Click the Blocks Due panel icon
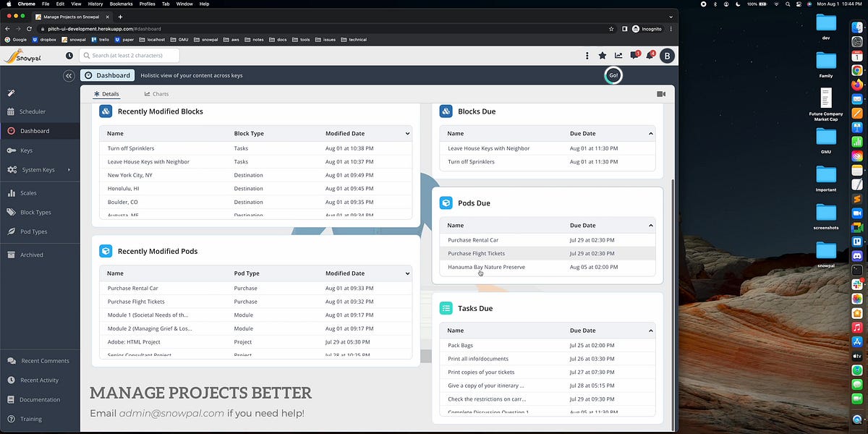 coord(446,111)
